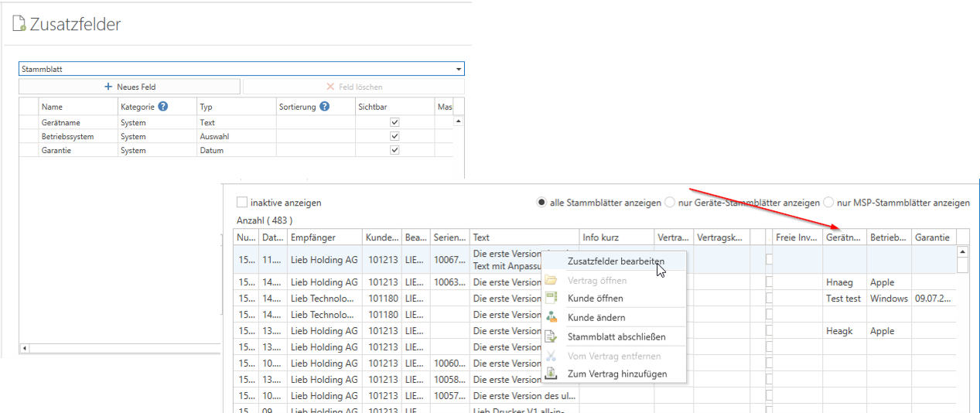Uncheck Sichtbar for the Garantie field
Viewport: 980px width, 413px height.
(x=394, y=150)
